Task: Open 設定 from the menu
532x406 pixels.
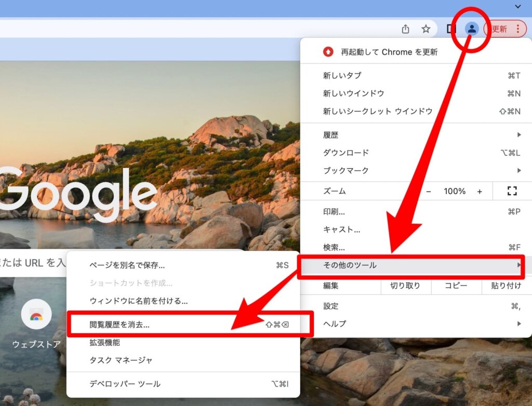Action: 416,306
